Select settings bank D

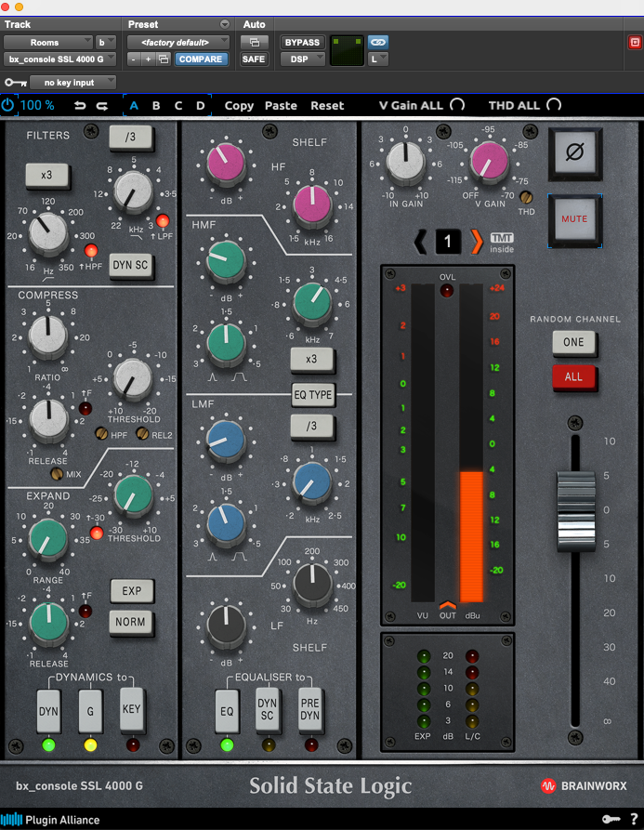tap(201, 105)
